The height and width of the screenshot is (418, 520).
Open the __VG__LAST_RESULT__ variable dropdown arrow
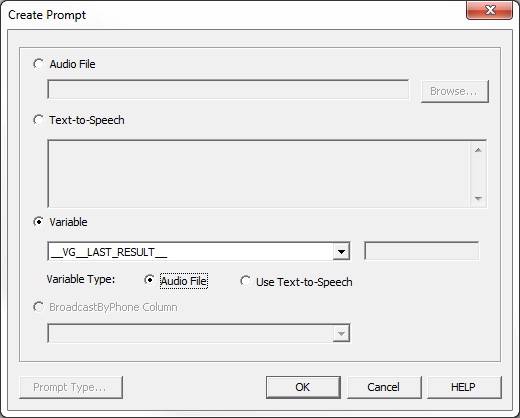341,252
